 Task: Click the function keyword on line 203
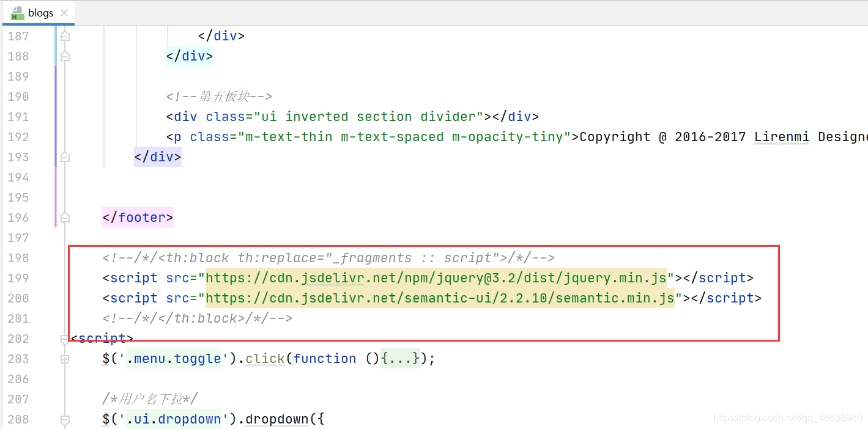(x=324, y=359)
